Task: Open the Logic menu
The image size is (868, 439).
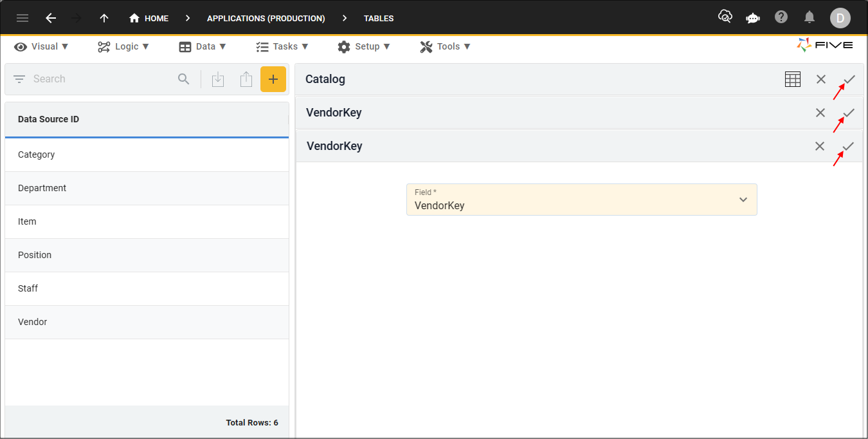Action: click(123, 46)
